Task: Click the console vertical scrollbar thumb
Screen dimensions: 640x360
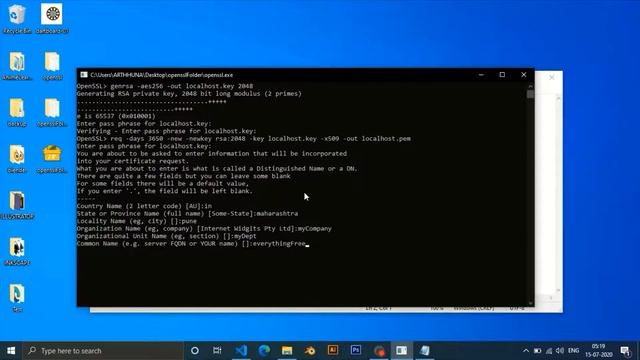Action: tap(530, 94)
